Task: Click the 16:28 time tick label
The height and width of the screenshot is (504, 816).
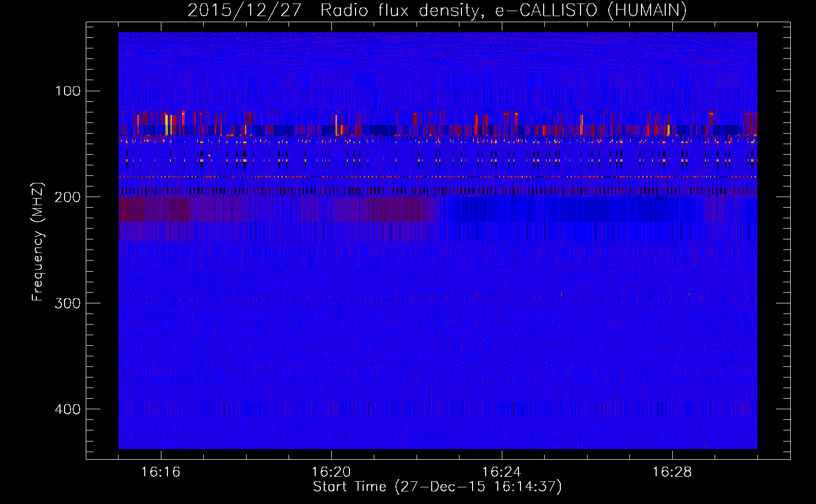Action: pos(672,472)
